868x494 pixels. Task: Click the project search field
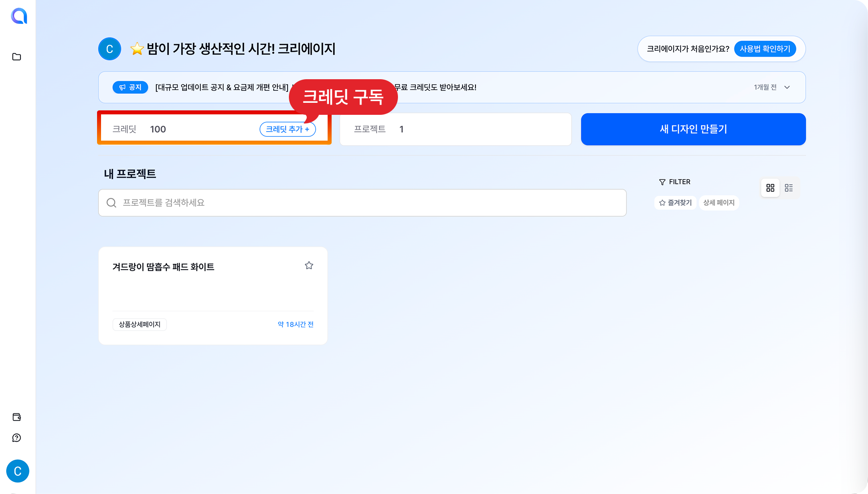tap(362, 203)
